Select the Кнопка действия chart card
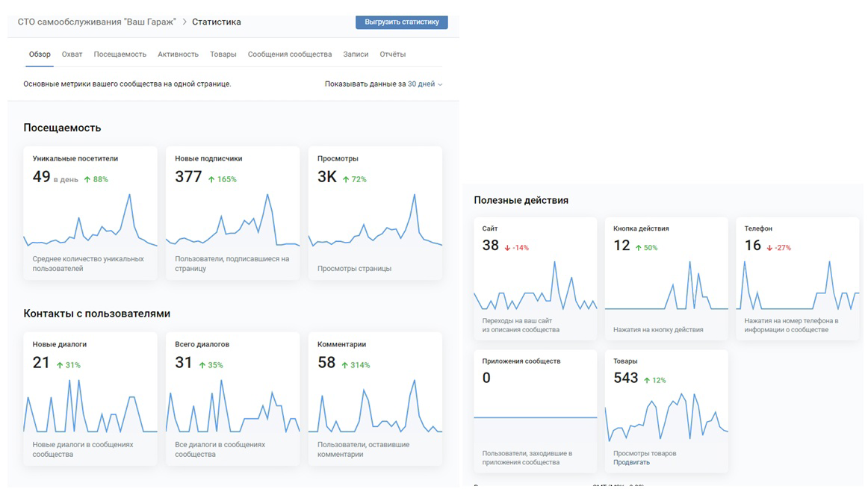The width and height of the screenshot is (868, 489). (666, 278)
